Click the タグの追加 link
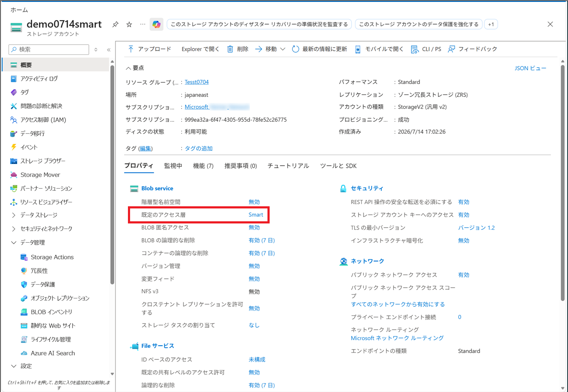The width and height of the screenshot is (568, 392). [199, 148]
